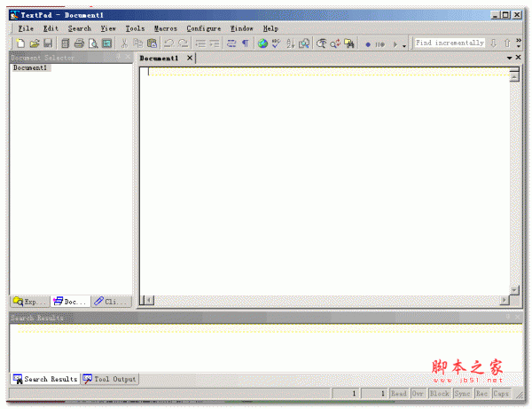This screenshot has height=409, width=532.
Task: Click the Read status bar indicator
Action: coord(399,393)
